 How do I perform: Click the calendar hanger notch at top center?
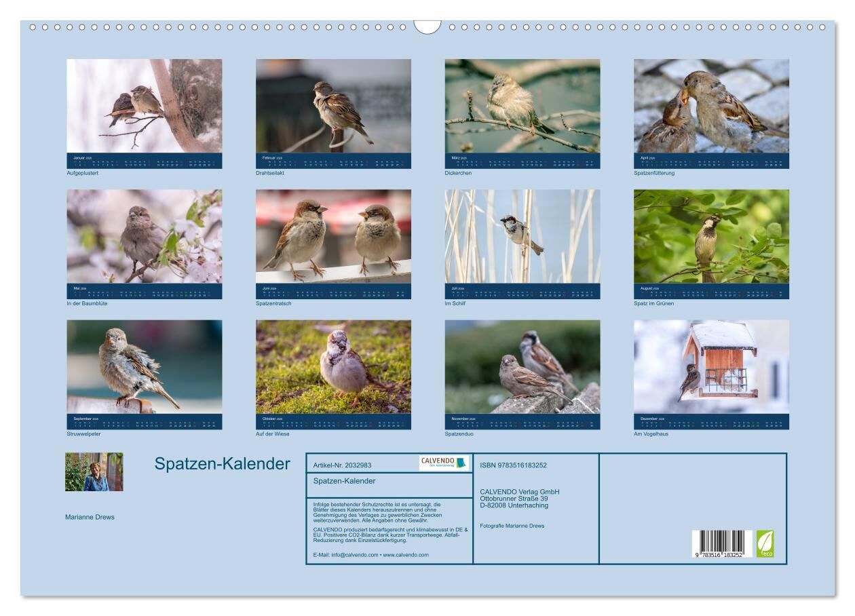point(427,26)
